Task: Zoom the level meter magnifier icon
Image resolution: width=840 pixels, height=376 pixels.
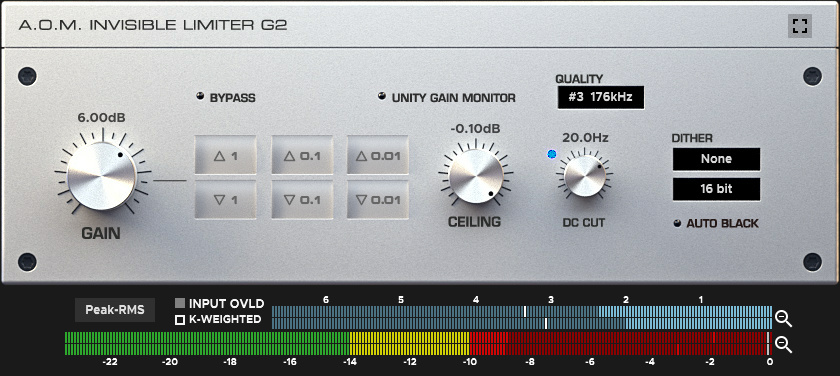Action: click(784, 344)
